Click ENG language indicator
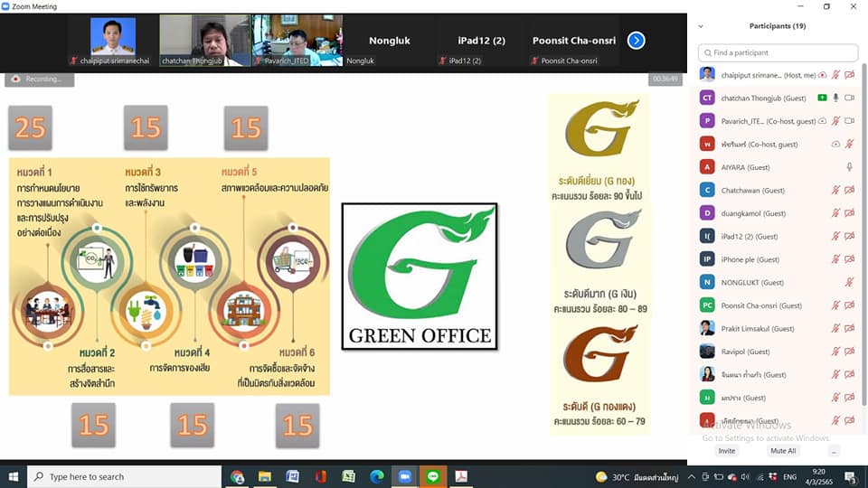 tap(790, 477)
